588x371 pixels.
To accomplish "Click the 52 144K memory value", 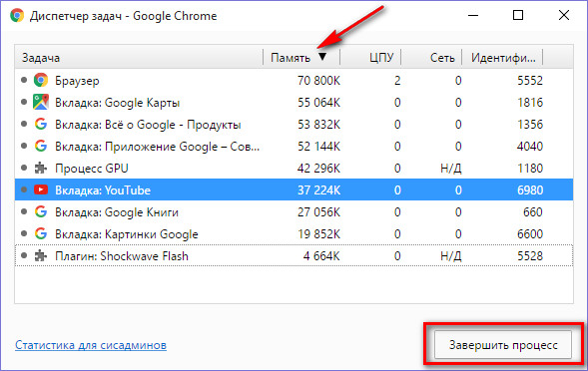I will click(x=318, y=147).
